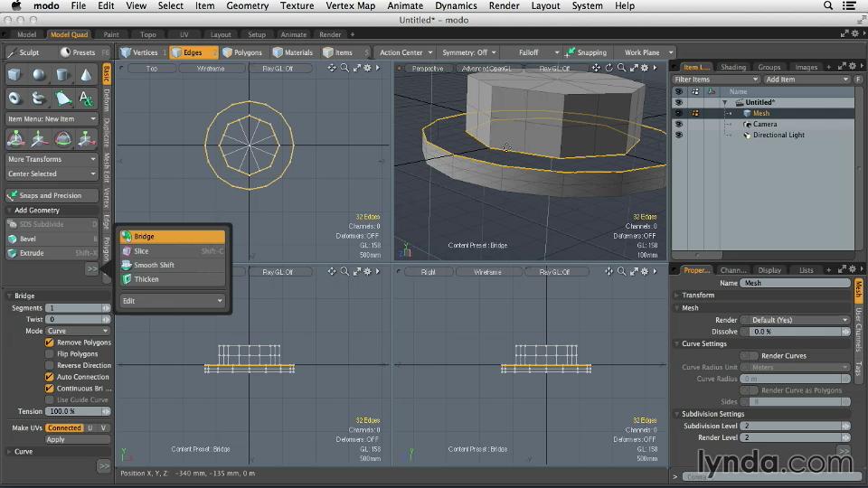Choose Thicken in the popup tool list

click(x=146, y=279)
